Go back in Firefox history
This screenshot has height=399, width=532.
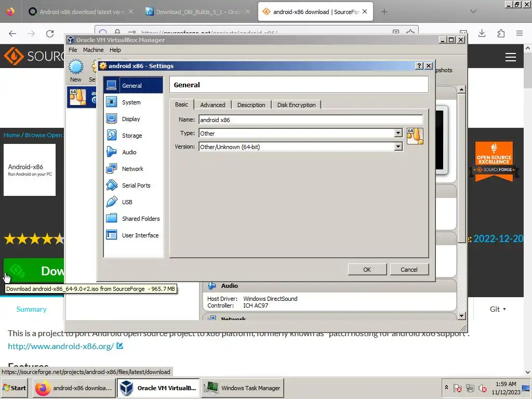click(12, 33)
